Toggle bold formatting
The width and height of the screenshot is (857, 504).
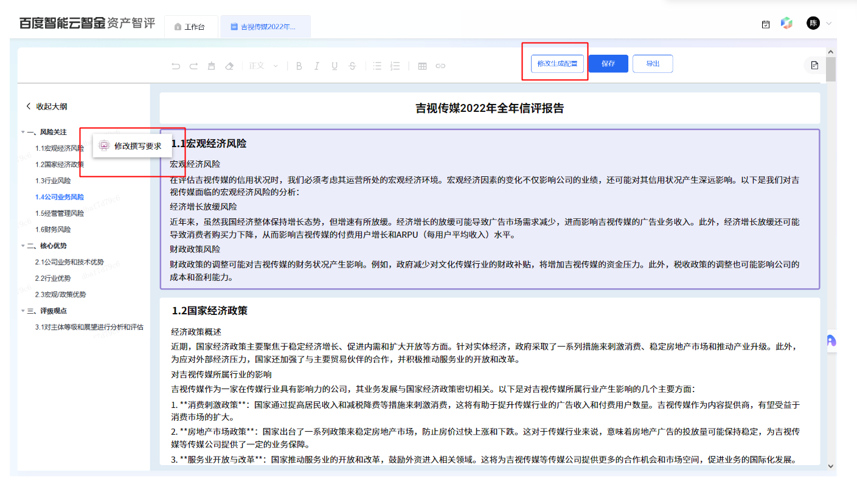[x=299, y=66]
